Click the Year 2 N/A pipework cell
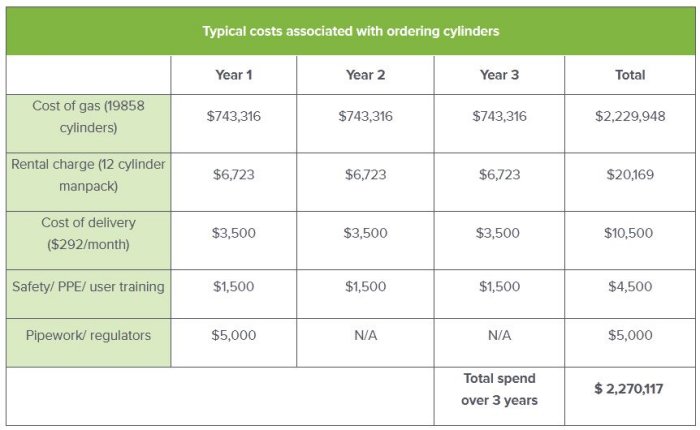This screenshot has width=700, height=430. pos(365,335)
